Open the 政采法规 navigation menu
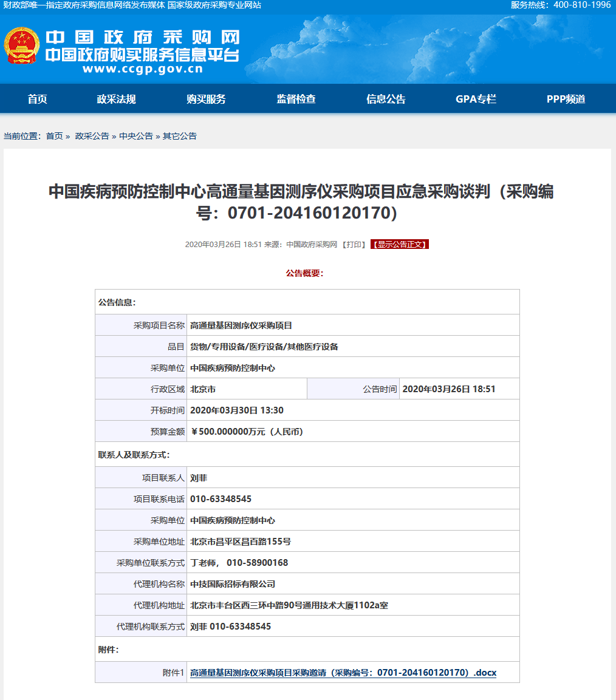Image resolution: width=616 pixels, height=700 pixels. (x=116, y=99)
